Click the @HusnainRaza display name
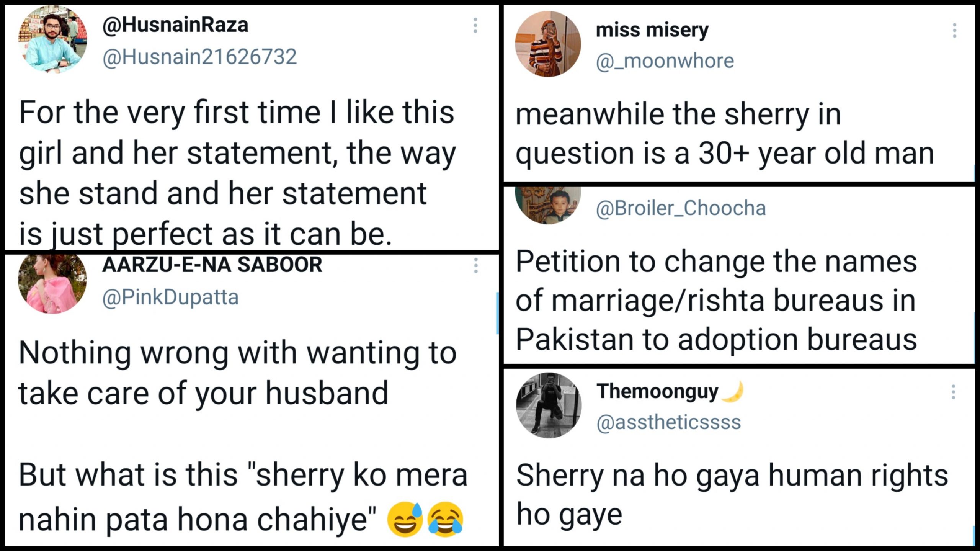Screen dimensions: 980x551 click(175, 25)
